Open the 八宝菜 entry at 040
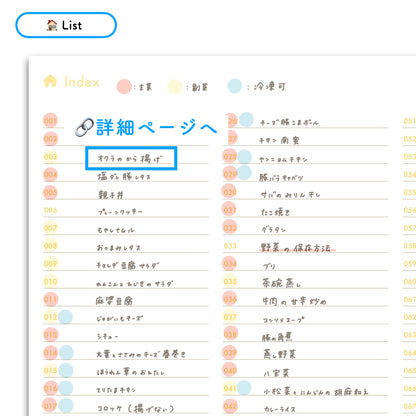This screenshot has height=416, width=416. click(276, 373)
